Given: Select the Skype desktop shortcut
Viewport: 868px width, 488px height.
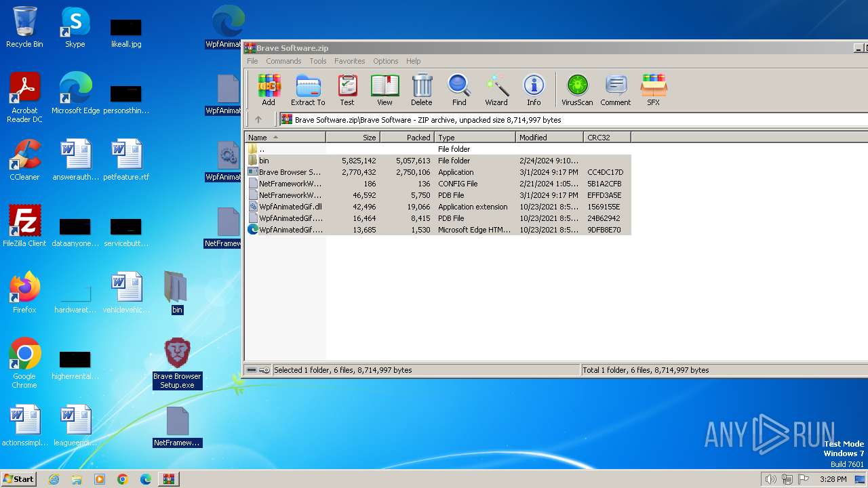Looking at the screenshot, I should click(x=75, y=27).
